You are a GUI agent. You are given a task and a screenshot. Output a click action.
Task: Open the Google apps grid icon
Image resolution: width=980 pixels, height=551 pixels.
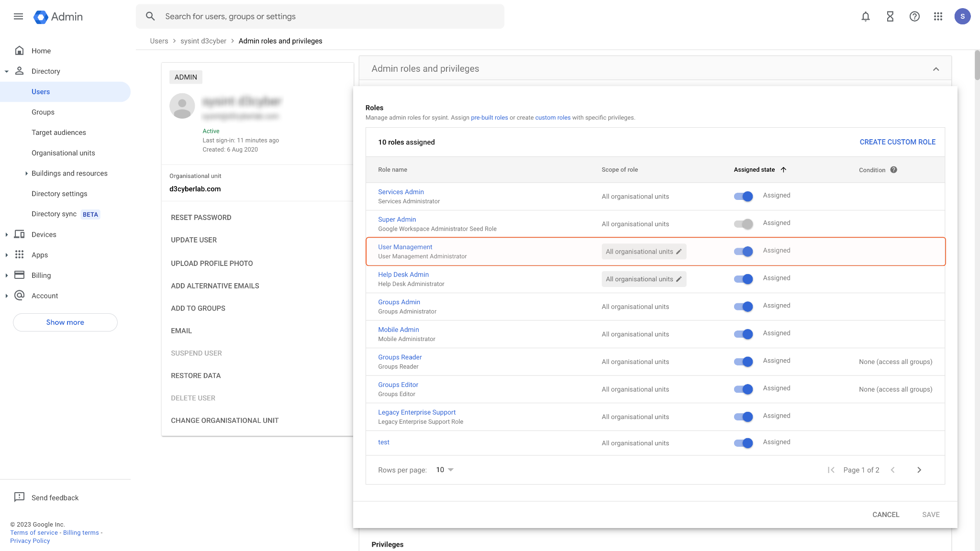click(938, 17)
